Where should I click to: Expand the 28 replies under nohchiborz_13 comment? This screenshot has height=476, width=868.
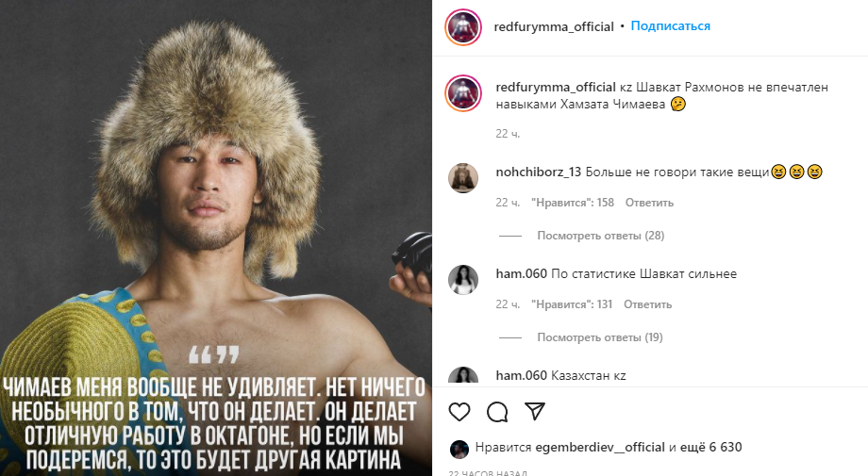[600, 235]
